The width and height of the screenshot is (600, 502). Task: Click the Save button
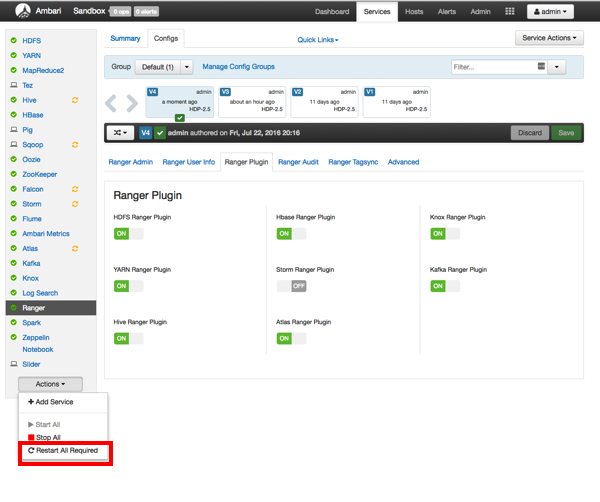pyautogui.click(x=566, y=132)
